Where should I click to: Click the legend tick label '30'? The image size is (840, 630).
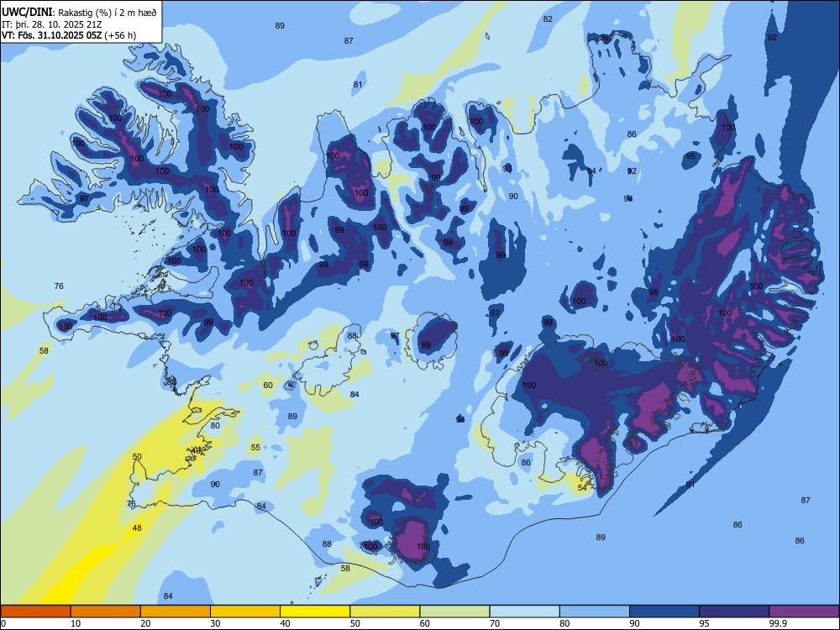(215, 623)
